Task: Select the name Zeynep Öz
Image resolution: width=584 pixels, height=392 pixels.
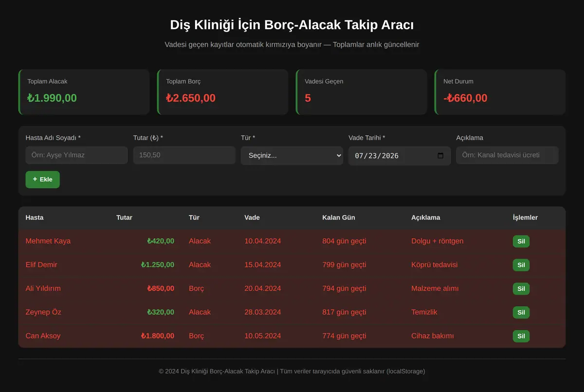Action: [x=43, y=312]
